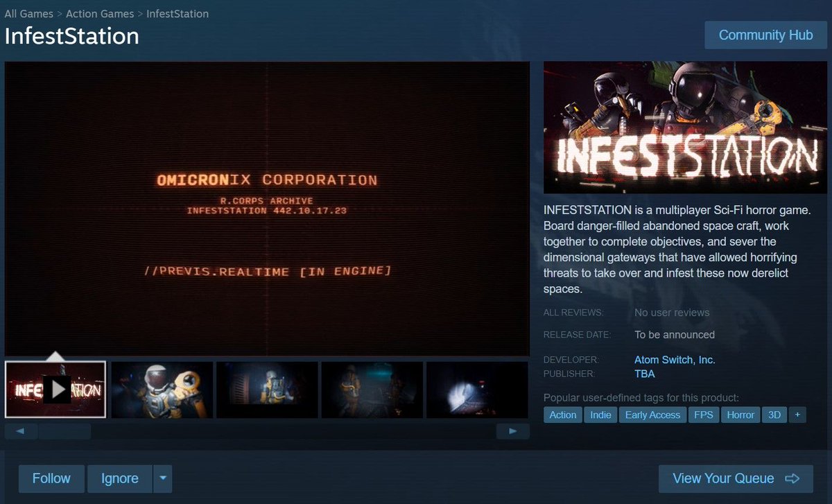Open the InfestStation breadcrumb link
The height and width of the screenshot is (504, 832).
(x=177, y=14)
